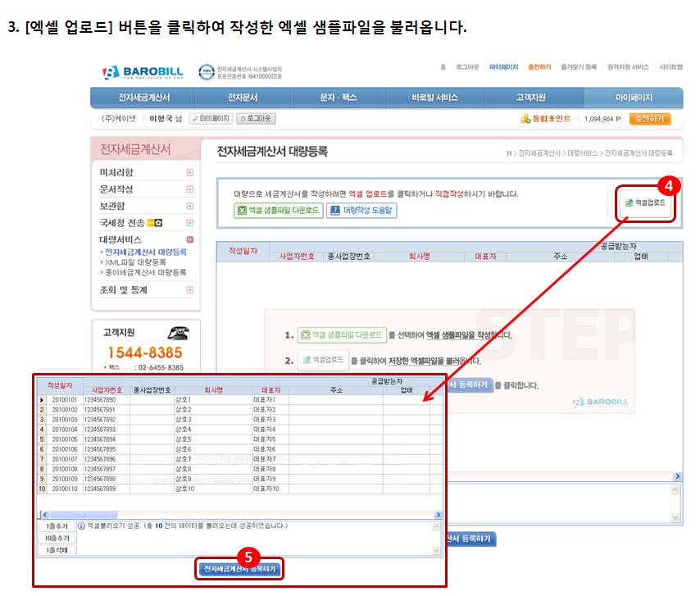
Task: Click the grid's horizontal scrollbar right arrow
Action: click(x=438, y=515)
